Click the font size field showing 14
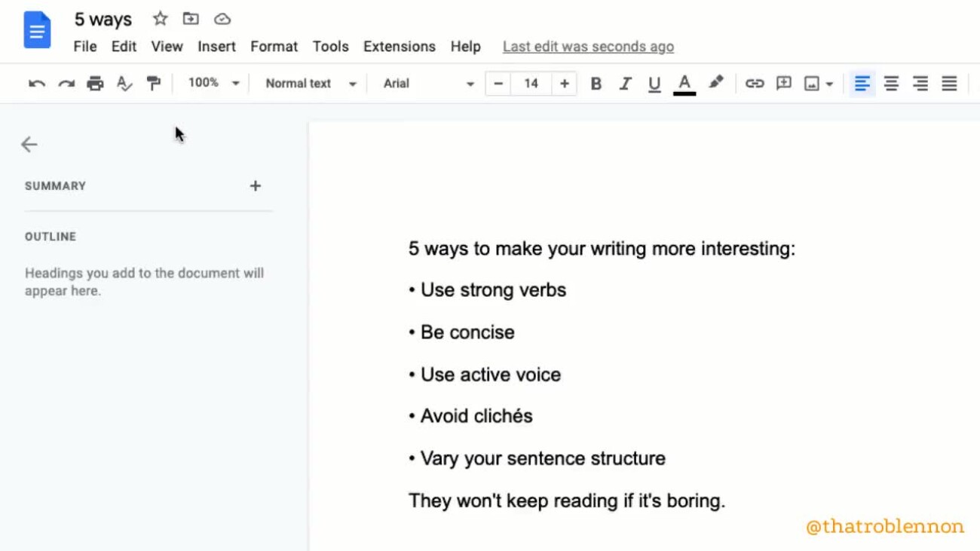This screenshot has height=551, width=980. 531,84
